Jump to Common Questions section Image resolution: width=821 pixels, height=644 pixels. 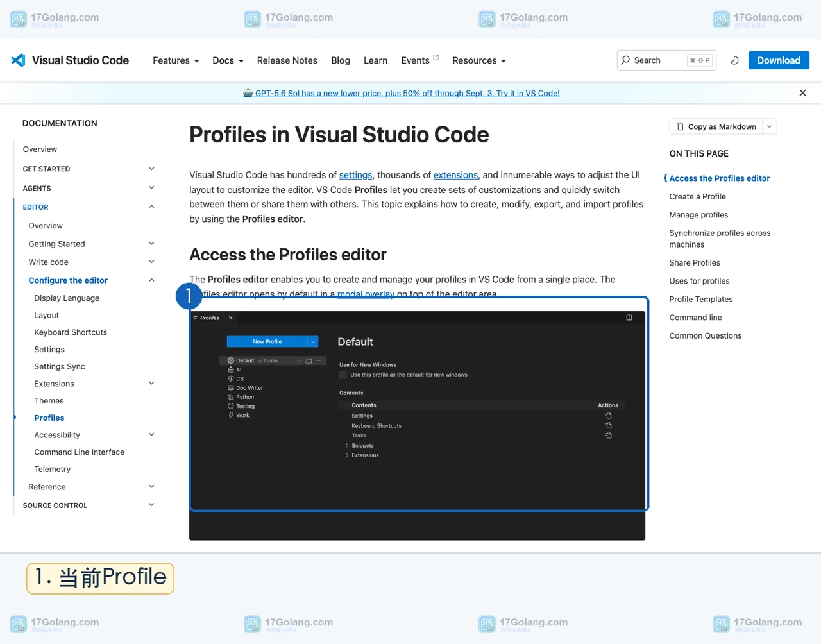(706, 336)
